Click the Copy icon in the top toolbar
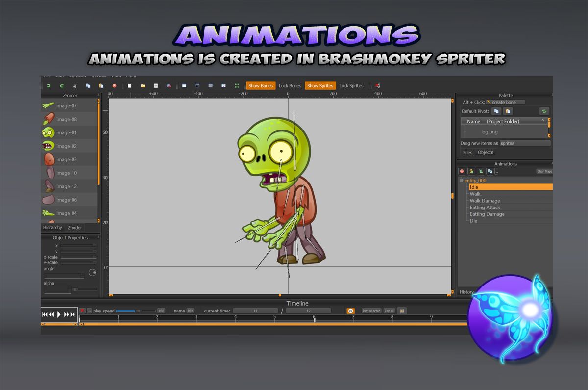This screenshot has height=390, width=588. [88, 86]
